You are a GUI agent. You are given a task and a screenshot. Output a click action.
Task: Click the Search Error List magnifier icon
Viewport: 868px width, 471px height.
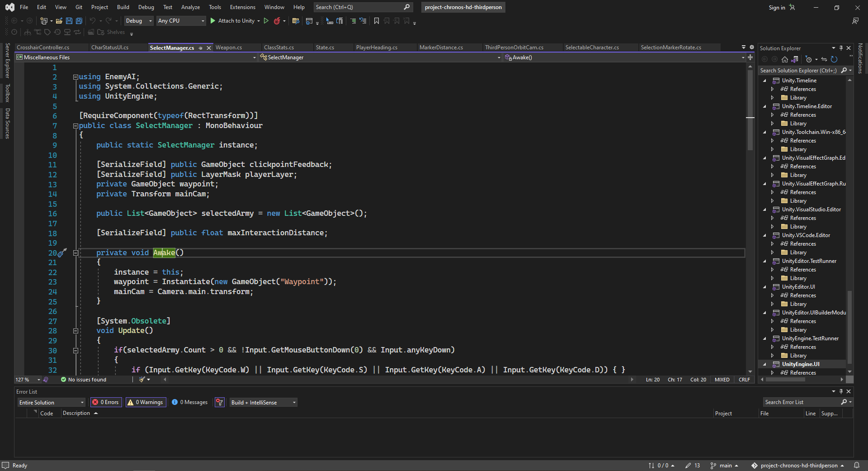(x=844, y=402)
